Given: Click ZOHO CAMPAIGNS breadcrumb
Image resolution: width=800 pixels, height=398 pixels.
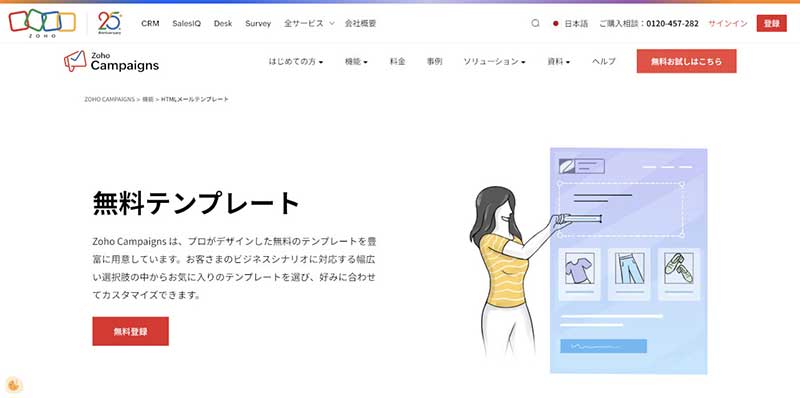Looking at the screenshot, I should (x=109, y=100).
